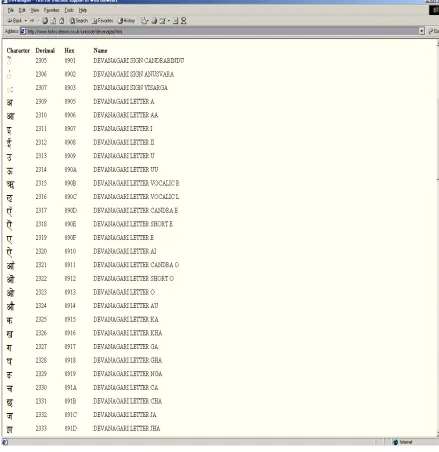Click hex value 091A
This screenshot has width=439, height=452.
click(x=71, y=388)
